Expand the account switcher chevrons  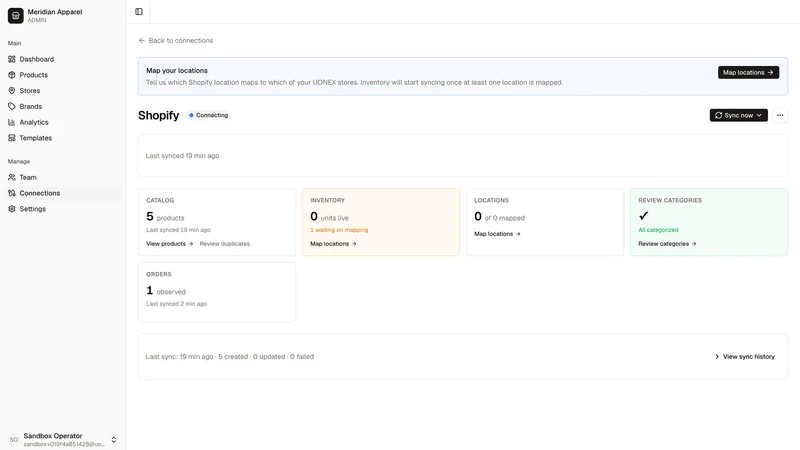point(114,439)
